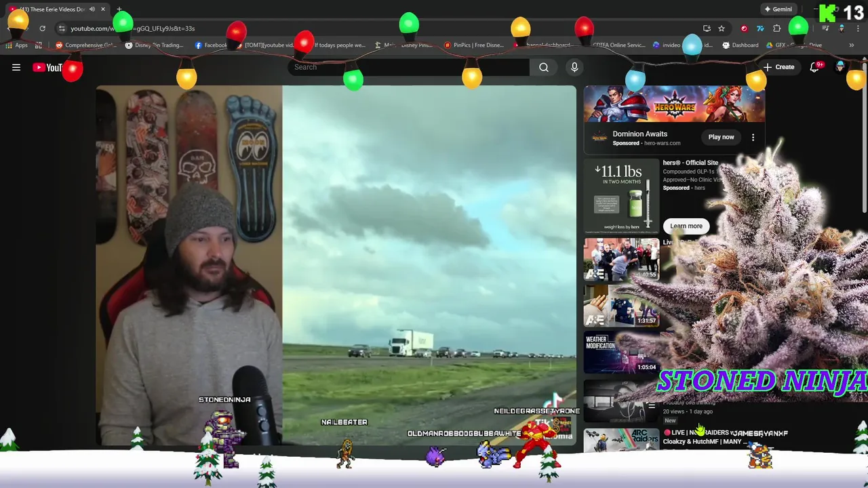Image resolution: width=868 pixels, height=488 pixels.
Task: Open the YouTube guide hamburger menu
Action: point(16,67)
